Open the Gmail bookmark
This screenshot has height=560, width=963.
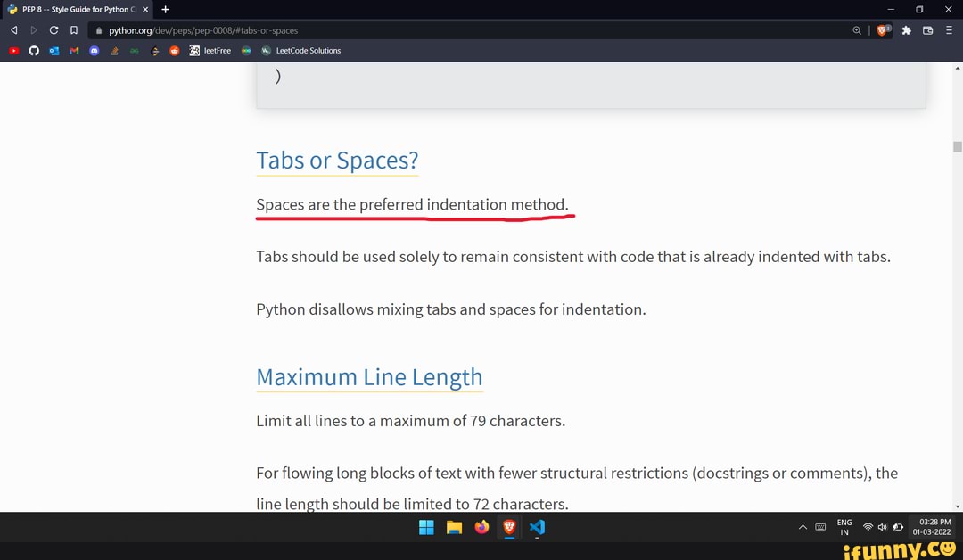(74, 51)
